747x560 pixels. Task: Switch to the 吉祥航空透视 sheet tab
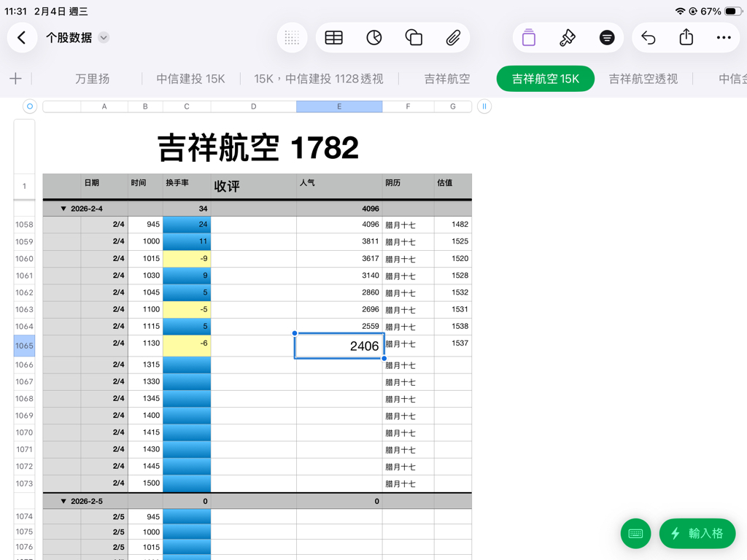coord(643,79)
